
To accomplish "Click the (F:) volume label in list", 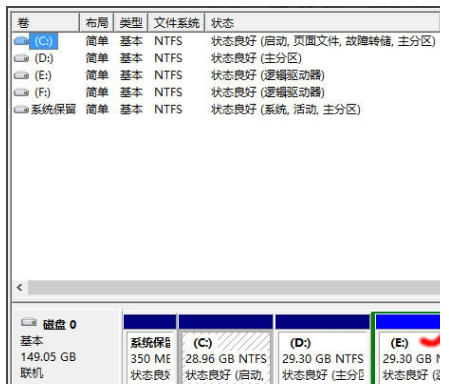I will click(x=42, y=92).
